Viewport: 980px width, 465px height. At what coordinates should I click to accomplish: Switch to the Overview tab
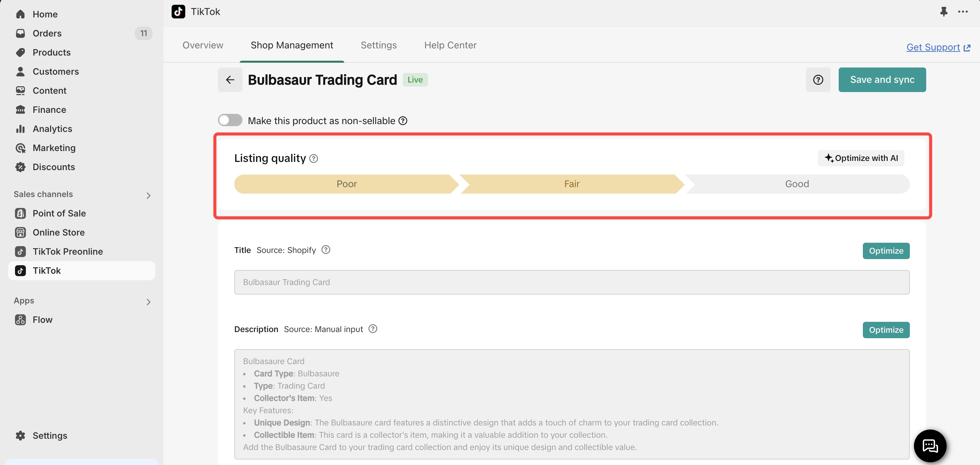tap(203, 45)
